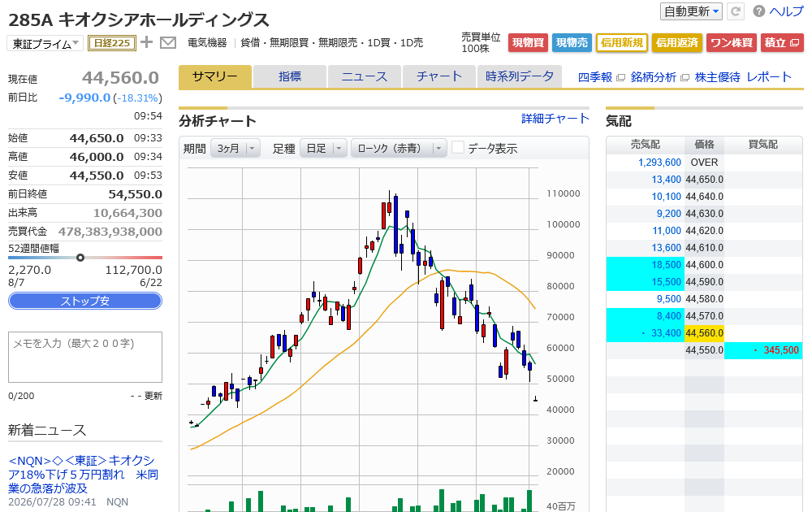
Task: Click the mail envelope alert icon
Action: (168, 42)
